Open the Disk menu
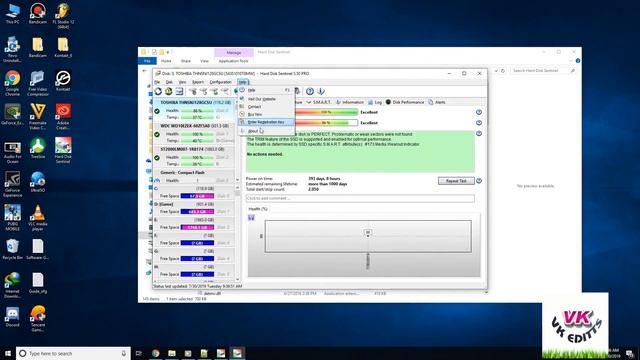The width and height of the screenshot is (640, 360). click(169, 82)
